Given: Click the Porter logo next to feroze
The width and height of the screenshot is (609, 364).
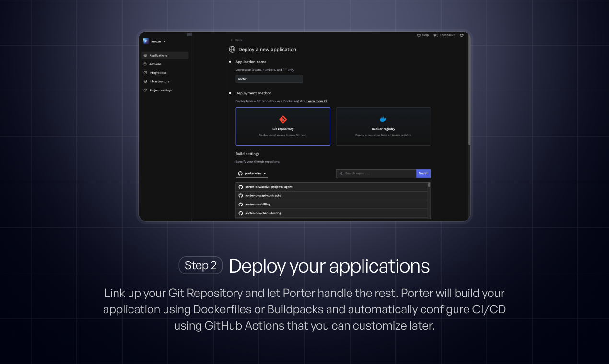Looking at the screenshot, I should tap(146, 41).
